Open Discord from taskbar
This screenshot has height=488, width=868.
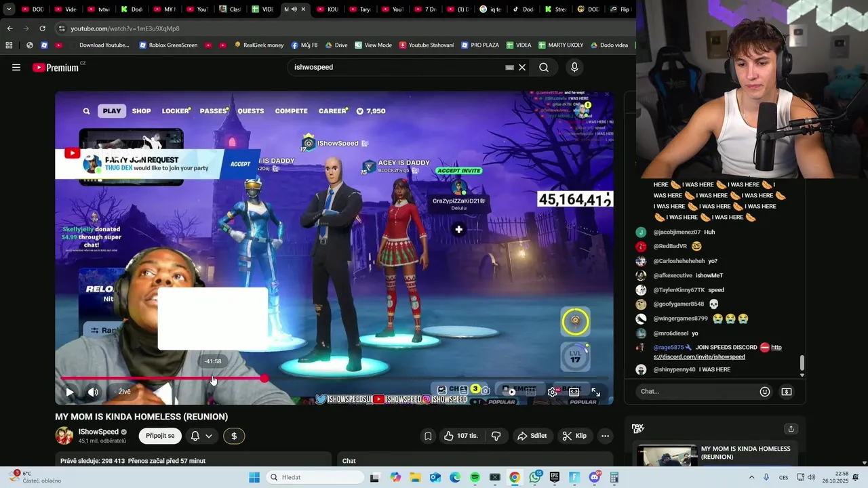coord(595,477)
